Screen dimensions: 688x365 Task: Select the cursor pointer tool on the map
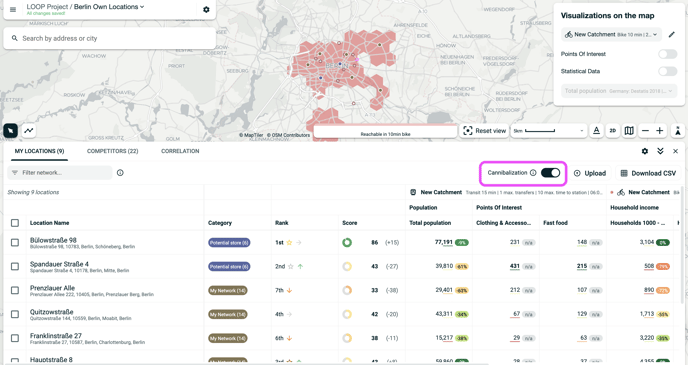tap(11, 130)
